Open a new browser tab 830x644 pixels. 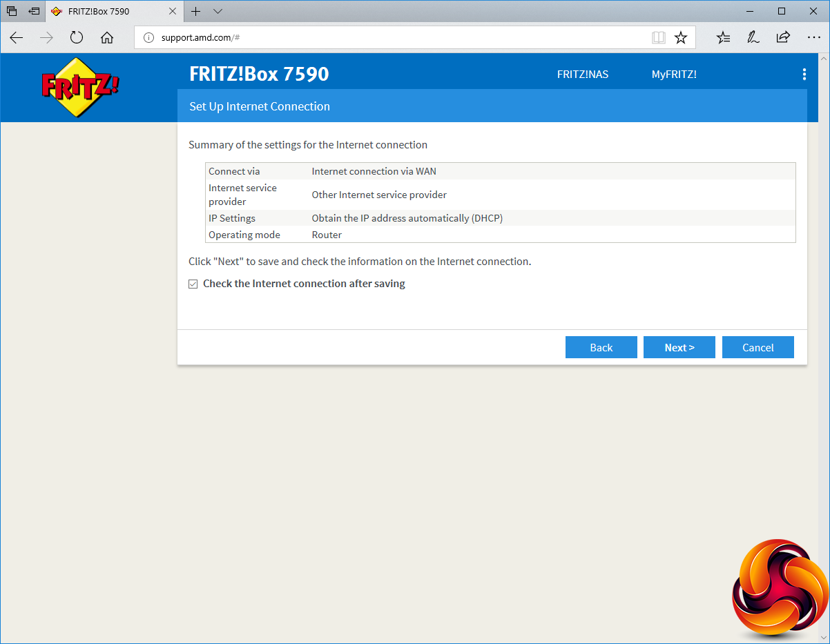[196, 12]
